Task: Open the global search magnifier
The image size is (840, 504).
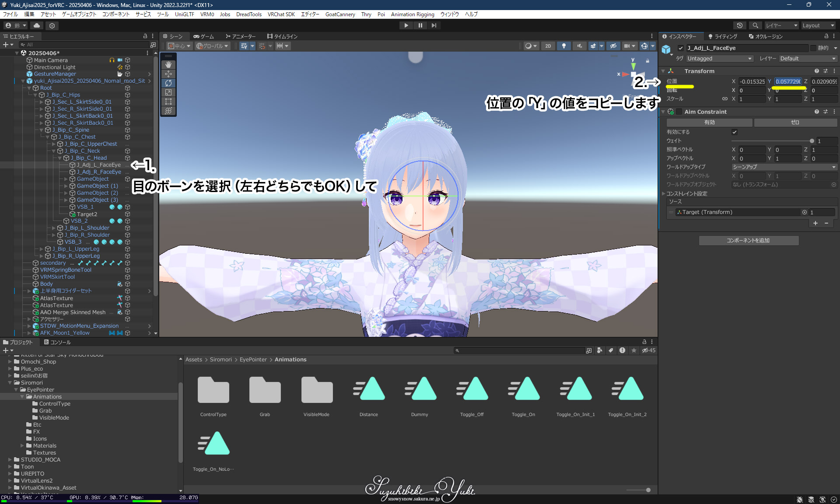Action: tap(755, 25)
